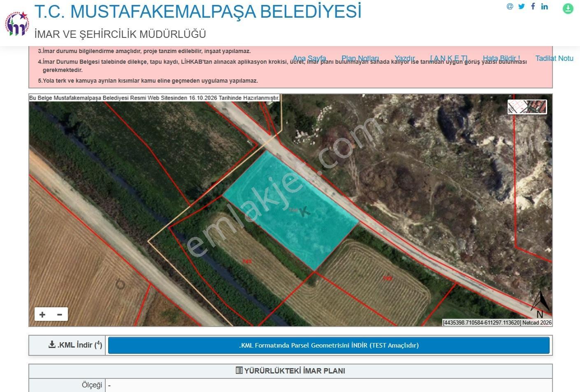Click the map date stamp text 16.10.2026
Viewport: 580px width, 392px height.
click(203, 98)
